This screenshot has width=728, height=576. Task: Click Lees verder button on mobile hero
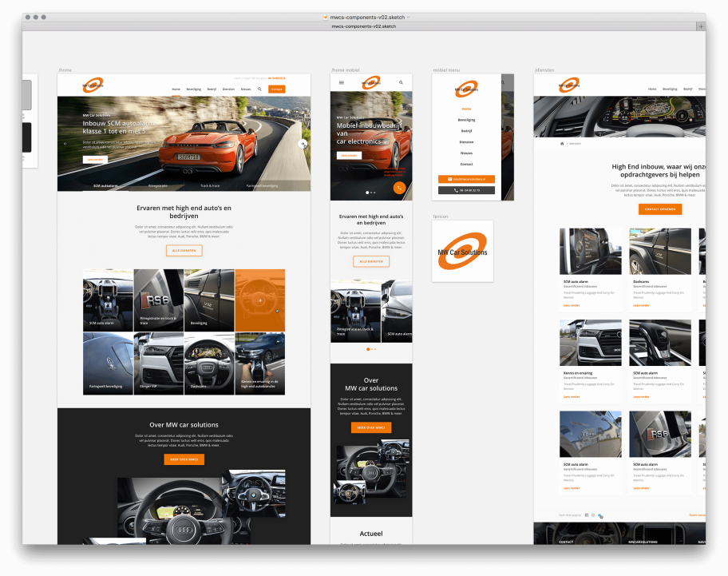[349, 156]
